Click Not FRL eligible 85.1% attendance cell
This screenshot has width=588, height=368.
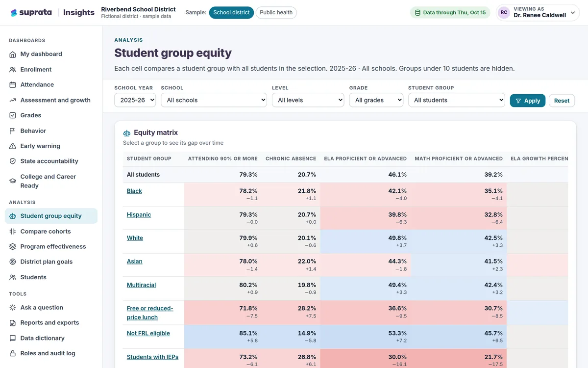coord(223,337)
